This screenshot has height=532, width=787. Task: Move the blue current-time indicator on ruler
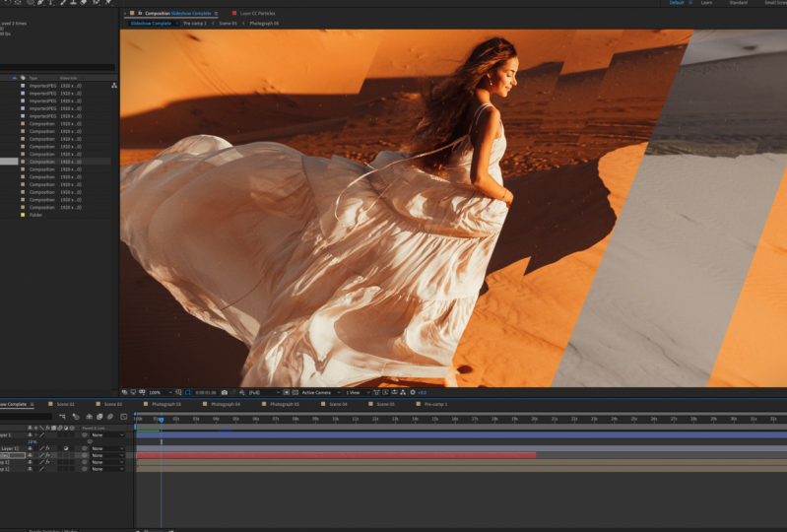pyautogui.click(x=162, y=419)
